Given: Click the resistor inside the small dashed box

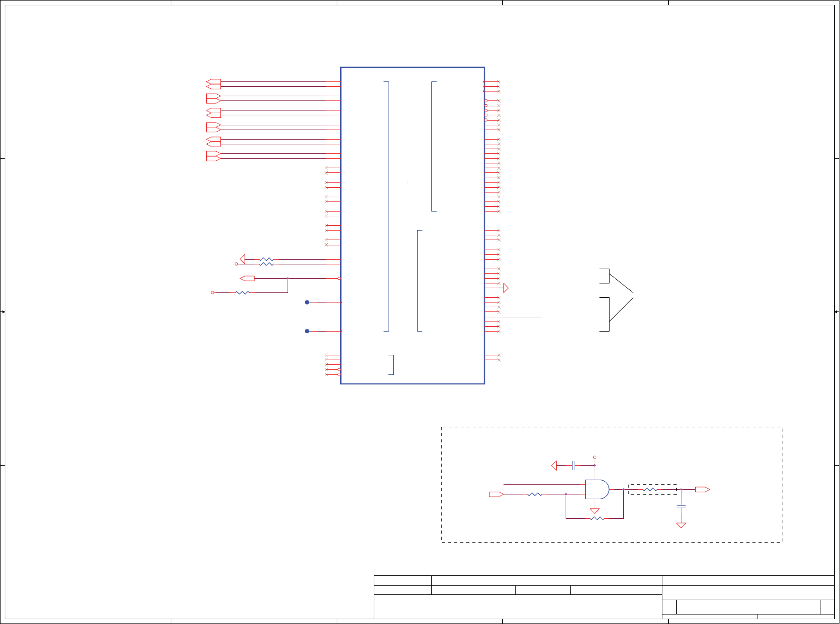Looking at the screenshot, I should pos(650,490).
